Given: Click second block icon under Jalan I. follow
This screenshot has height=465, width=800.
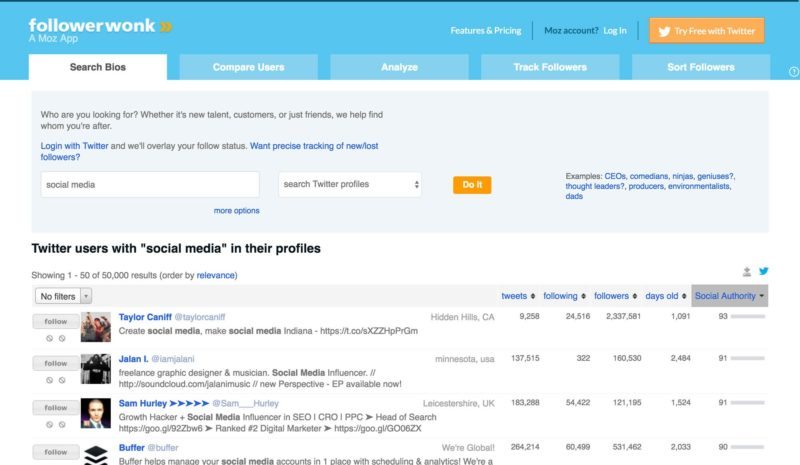Looking at the screenshot, I should pos(62,380).
